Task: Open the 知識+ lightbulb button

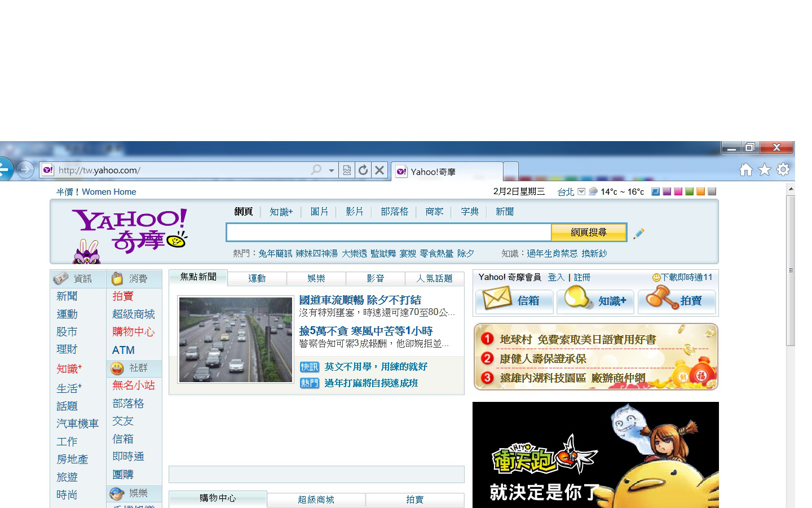Action: coord(595,301)
